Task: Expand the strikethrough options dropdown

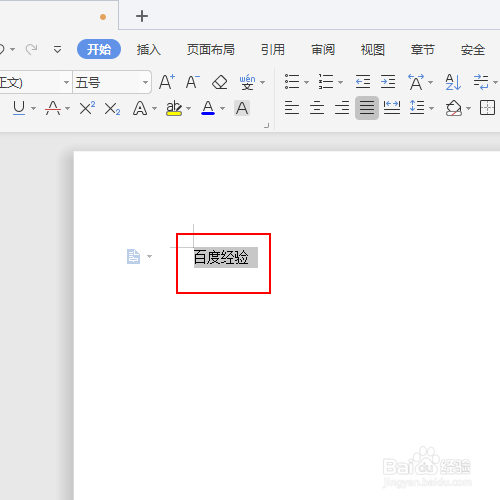Action: click(x=68, y=108)
